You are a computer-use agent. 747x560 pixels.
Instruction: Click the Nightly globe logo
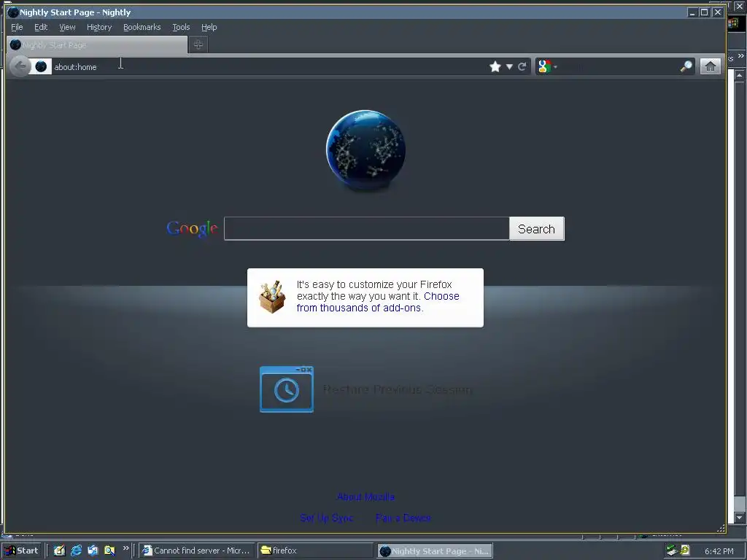coord(365,150)
